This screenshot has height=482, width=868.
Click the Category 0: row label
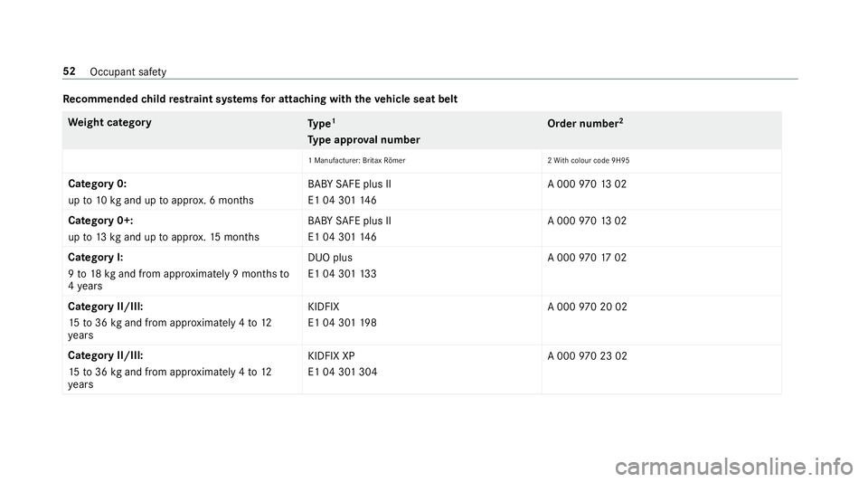(x=98, y=184)
